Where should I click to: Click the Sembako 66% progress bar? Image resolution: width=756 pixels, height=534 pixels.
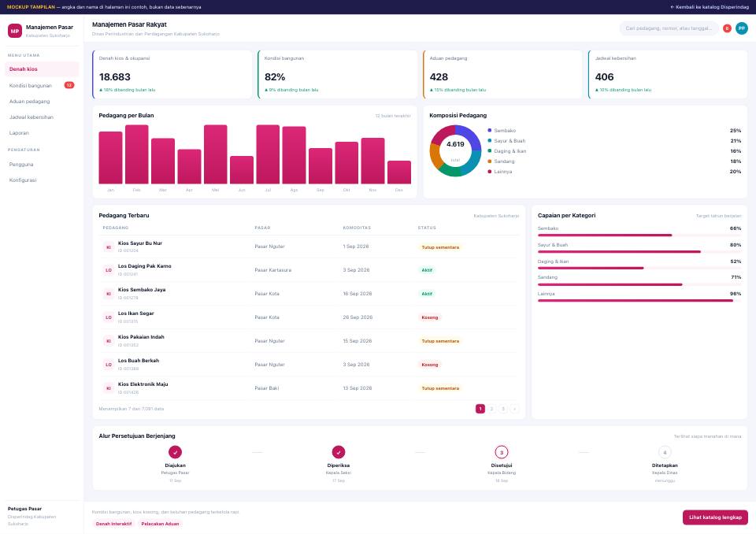tap(639, 235)
